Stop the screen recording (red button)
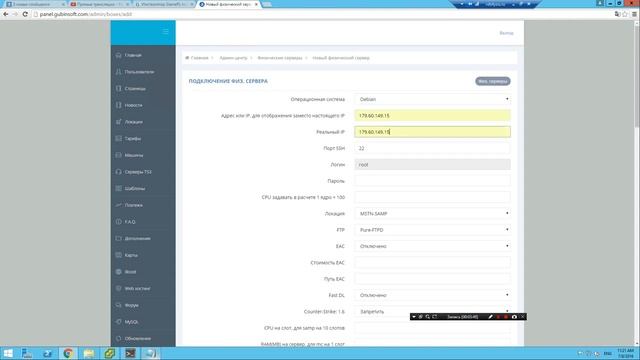Image resolution: width=640 pixels, height=360 pixels. 506,317
